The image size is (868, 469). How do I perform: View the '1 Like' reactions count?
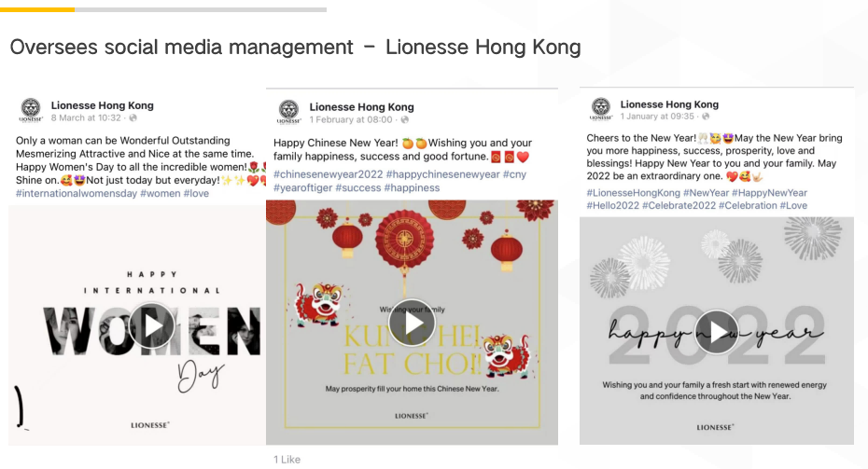click(x=287, y=460)
